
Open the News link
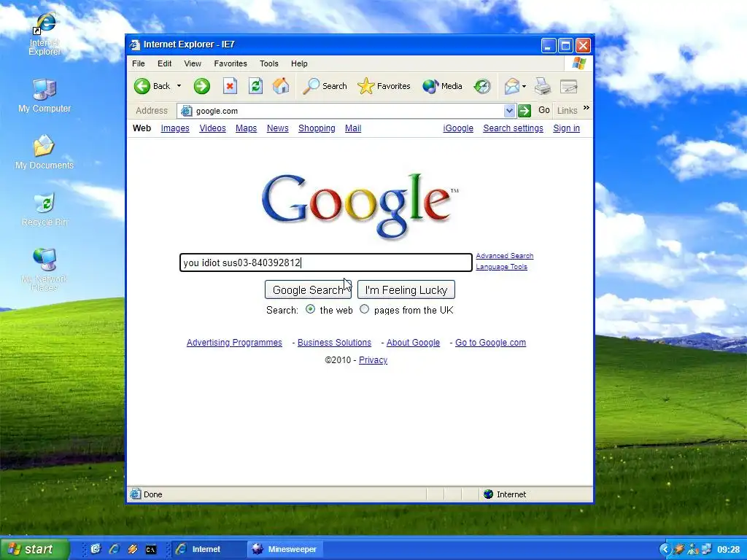278,128
